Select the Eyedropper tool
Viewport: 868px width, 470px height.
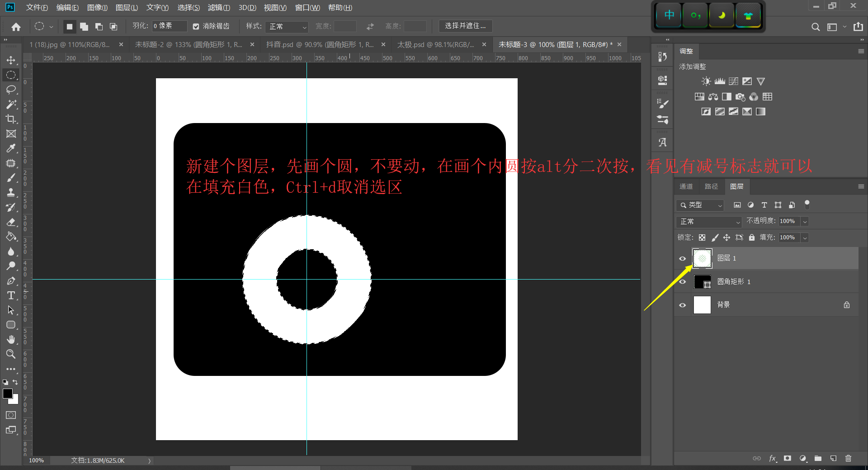[x=11, y=148]
